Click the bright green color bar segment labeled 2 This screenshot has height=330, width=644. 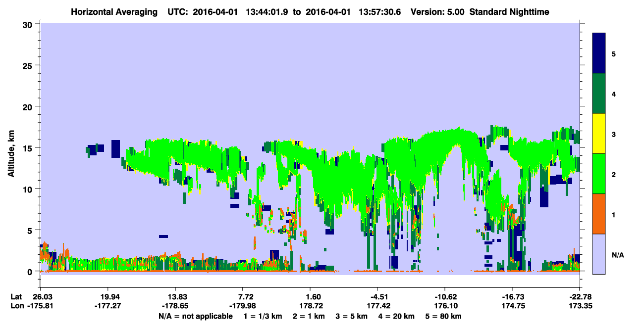coord(599,174)
